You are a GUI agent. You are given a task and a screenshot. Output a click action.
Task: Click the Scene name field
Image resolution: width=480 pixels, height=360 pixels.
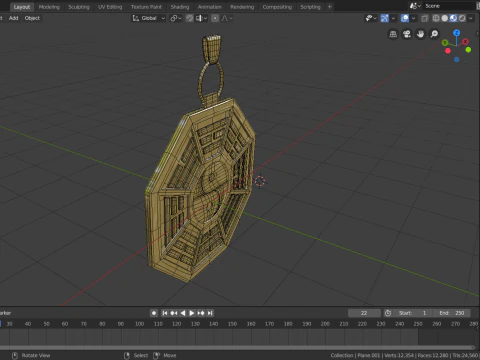coord(450,6)
